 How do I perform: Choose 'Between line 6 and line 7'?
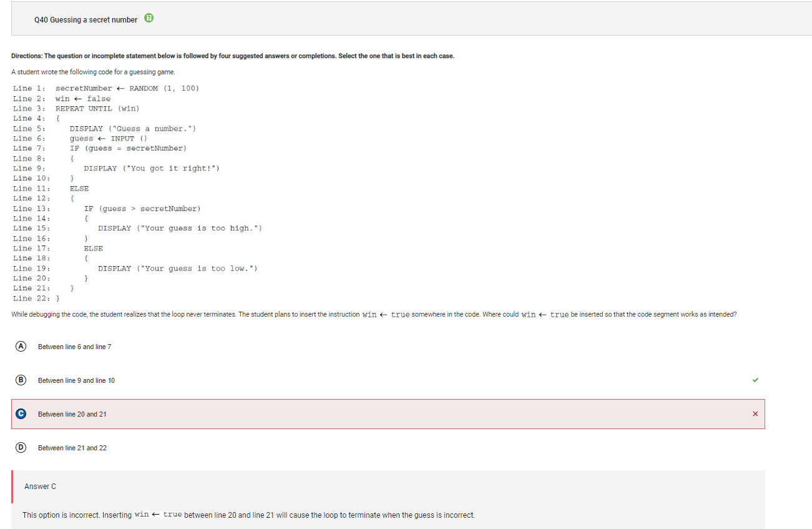tap(75, 347)
